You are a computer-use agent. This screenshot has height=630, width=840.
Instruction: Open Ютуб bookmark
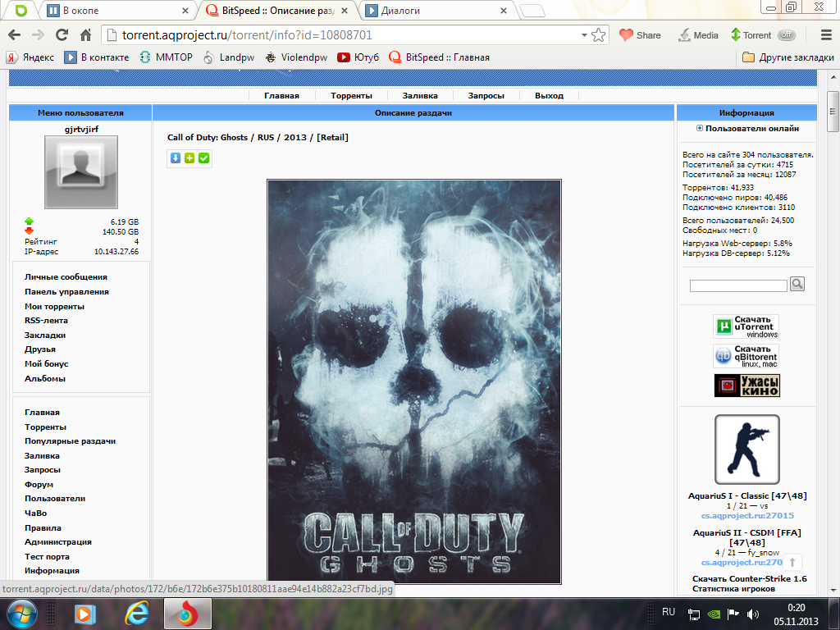[x=358, y=57]
